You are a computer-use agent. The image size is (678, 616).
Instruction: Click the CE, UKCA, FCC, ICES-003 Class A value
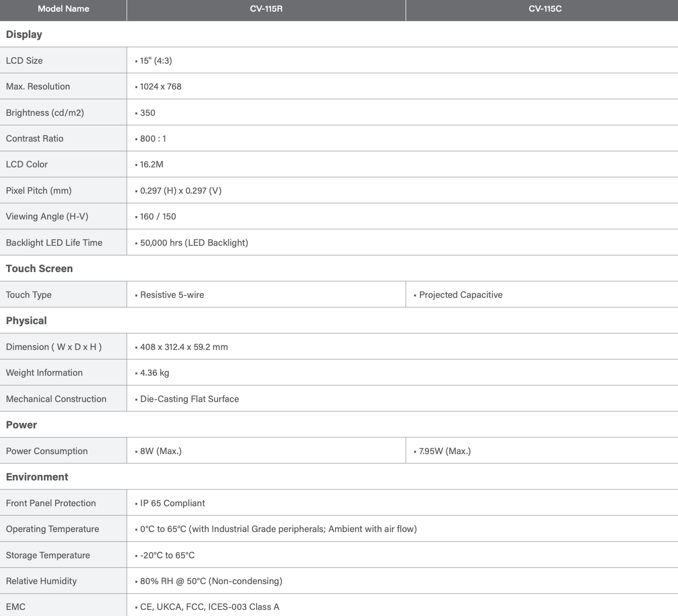coord(210,607)
